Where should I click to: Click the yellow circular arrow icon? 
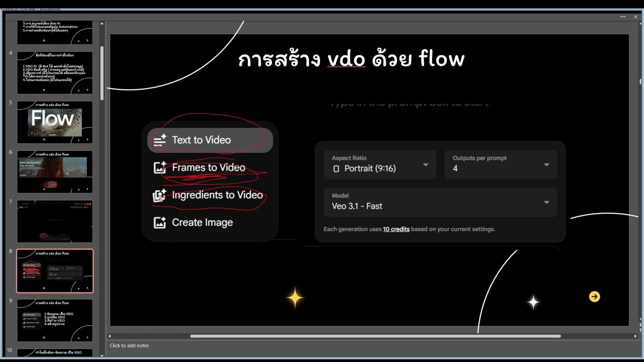(594, 297)
